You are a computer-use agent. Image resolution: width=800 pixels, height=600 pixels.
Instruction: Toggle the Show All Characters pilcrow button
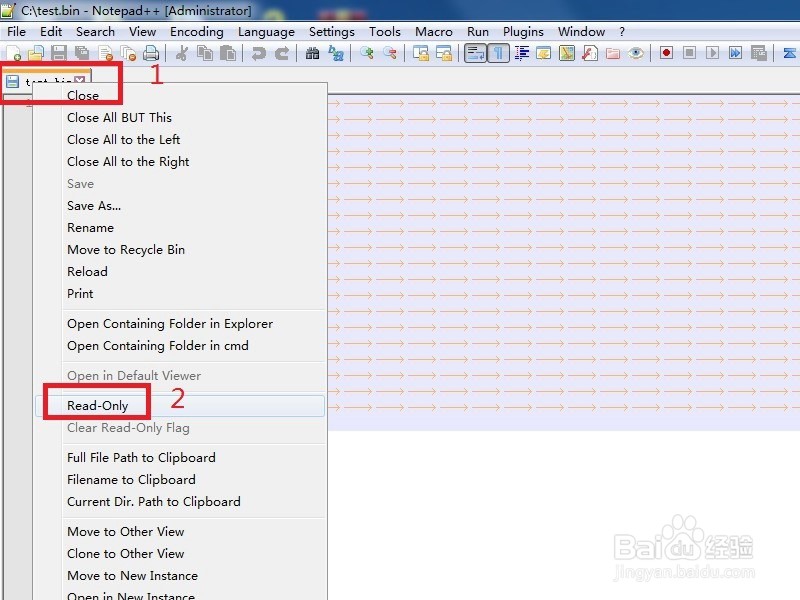(x=498, y=53)
